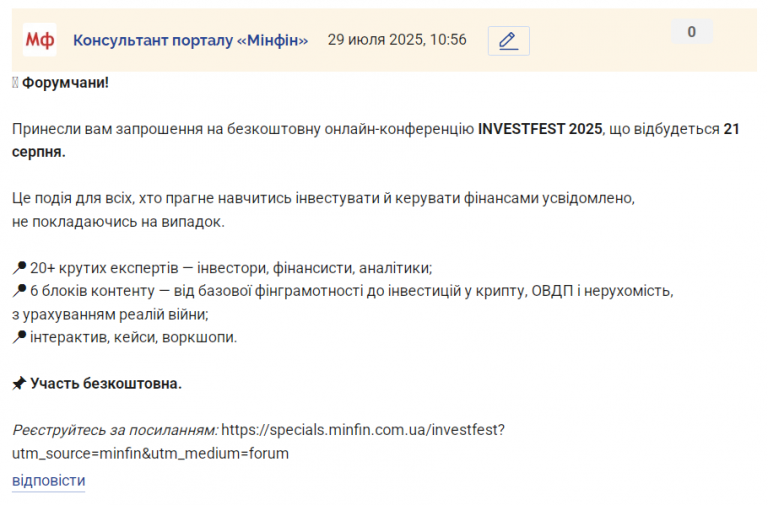Click the microphone emoji beside "інтерактив, кейси"

pos(19,337)
